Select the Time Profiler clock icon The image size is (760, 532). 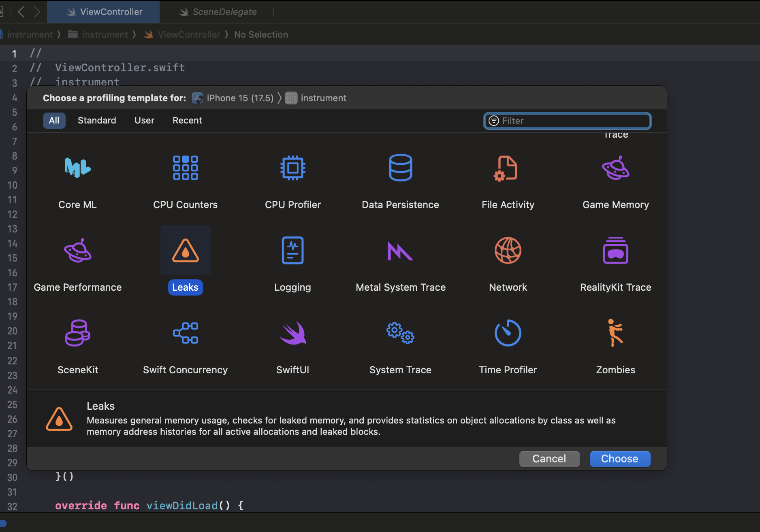508,333
